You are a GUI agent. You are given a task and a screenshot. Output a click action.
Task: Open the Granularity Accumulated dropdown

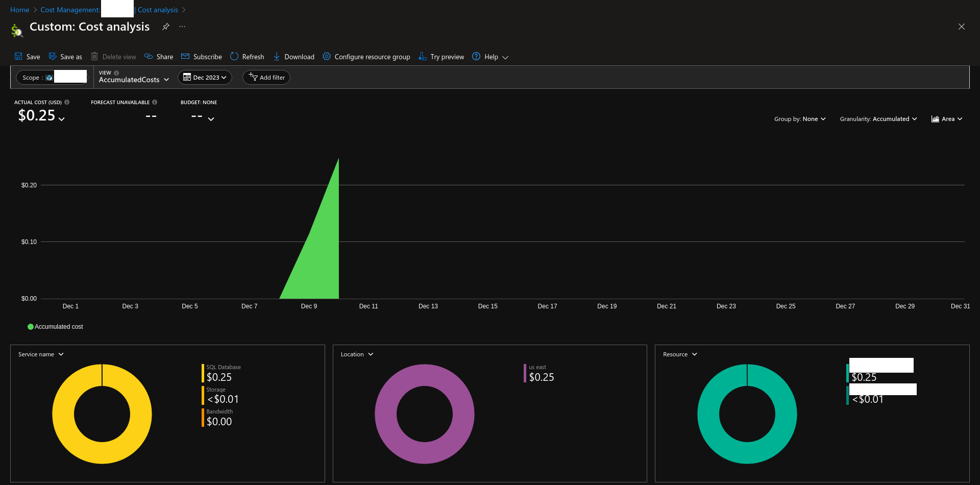point(878,119)
